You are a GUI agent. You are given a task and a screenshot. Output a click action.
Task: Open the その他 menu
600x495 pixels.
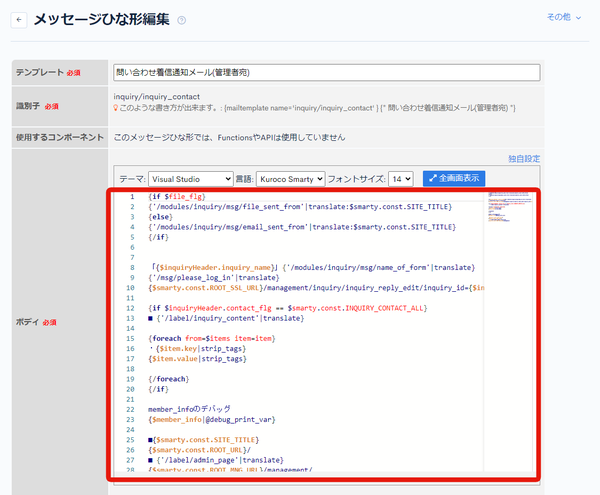tap(564, 17)
